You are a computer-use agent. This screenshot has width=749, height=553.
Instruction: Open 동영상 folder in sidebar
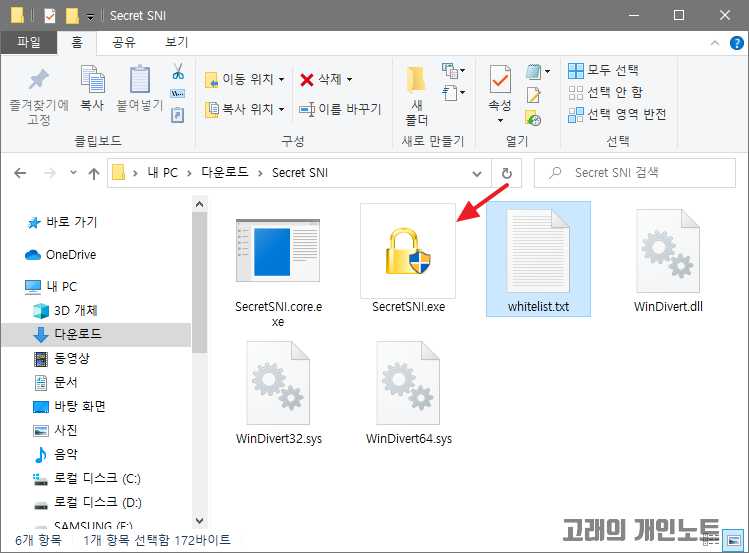tap(61, 358)
